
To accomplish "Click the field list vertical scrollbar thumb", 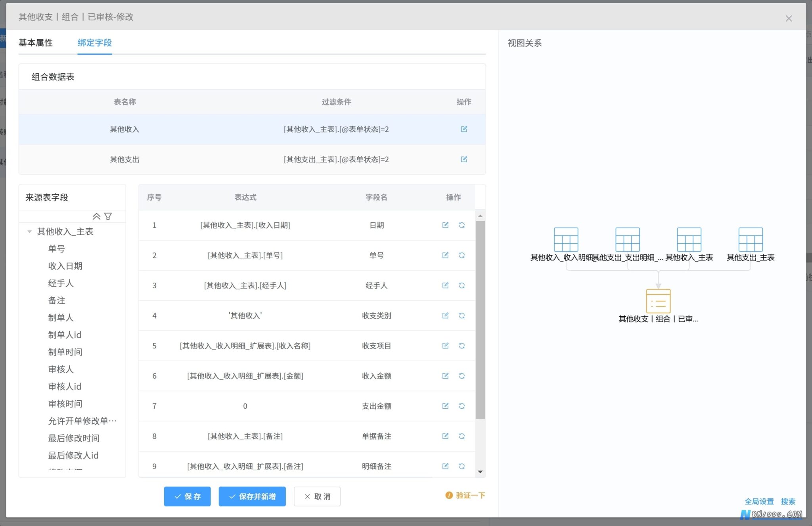I will coord(480,320).
